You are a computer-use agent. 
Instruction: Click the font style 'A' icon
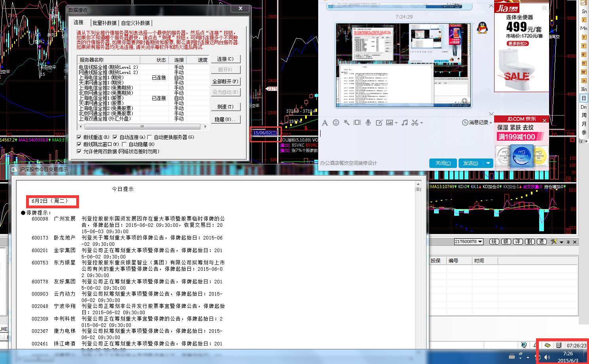pos(325,123)
